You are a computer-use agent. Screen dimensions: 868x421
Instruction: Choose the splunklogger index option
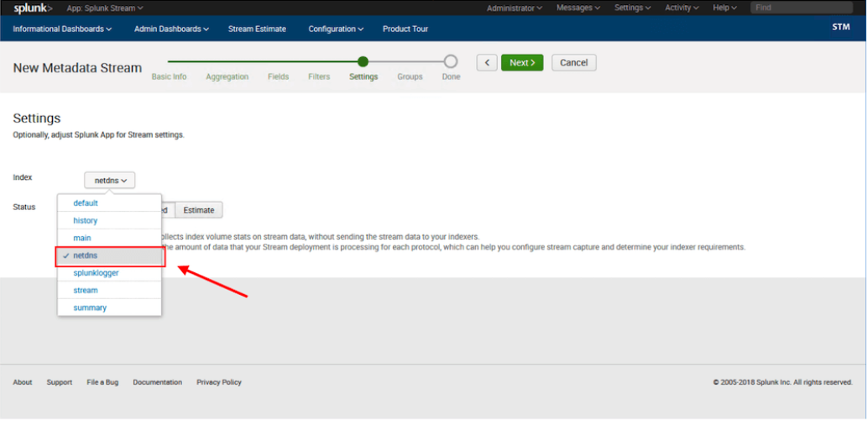click(x=97, y=273)
